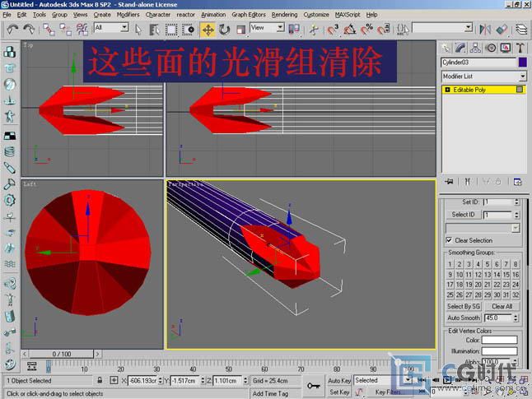This screenshot has height=399, width=532.
Task: Toggle smoothing group 16
Action: click(x=516, y=274)
